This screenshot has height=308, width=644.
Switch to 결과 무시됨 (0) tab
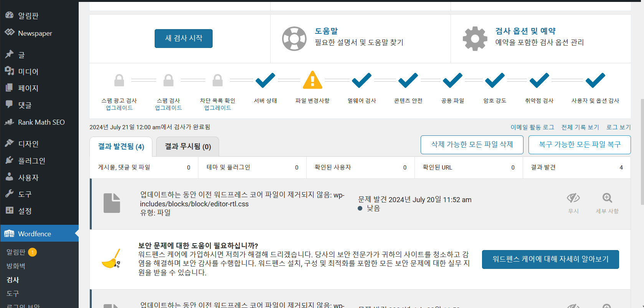tap(188, 147)
